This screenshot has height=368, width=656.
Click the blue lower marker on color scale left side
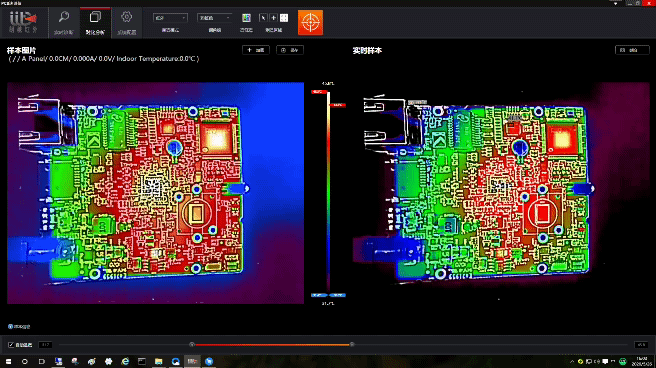[319, 295]
